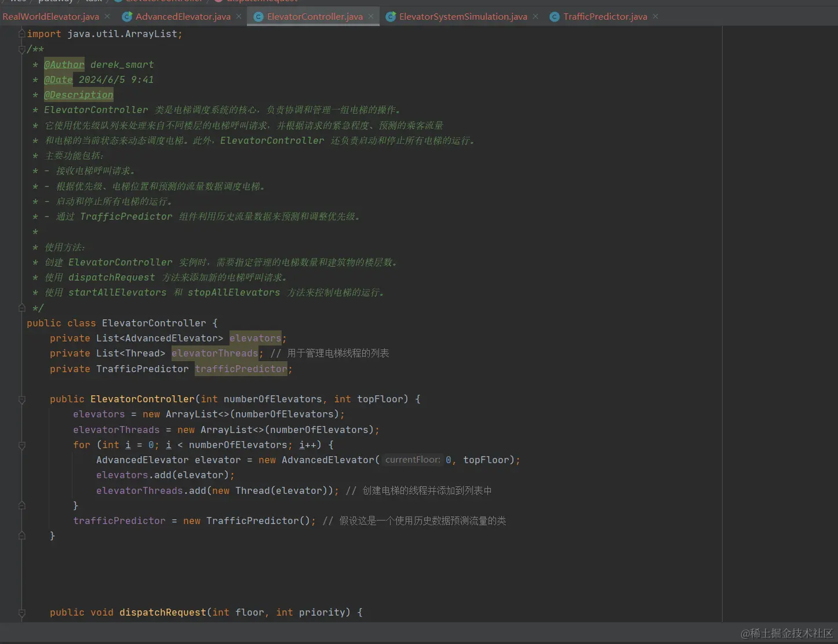Click fold end marker at for loop closing brace
838x644 pixels.
tap(22, 505)
